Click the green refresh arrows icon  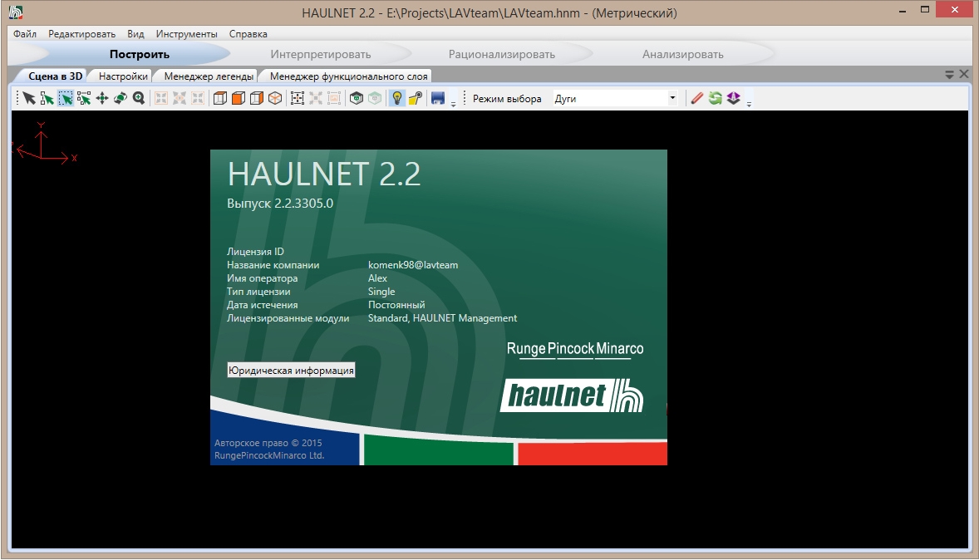pos(715,99)
